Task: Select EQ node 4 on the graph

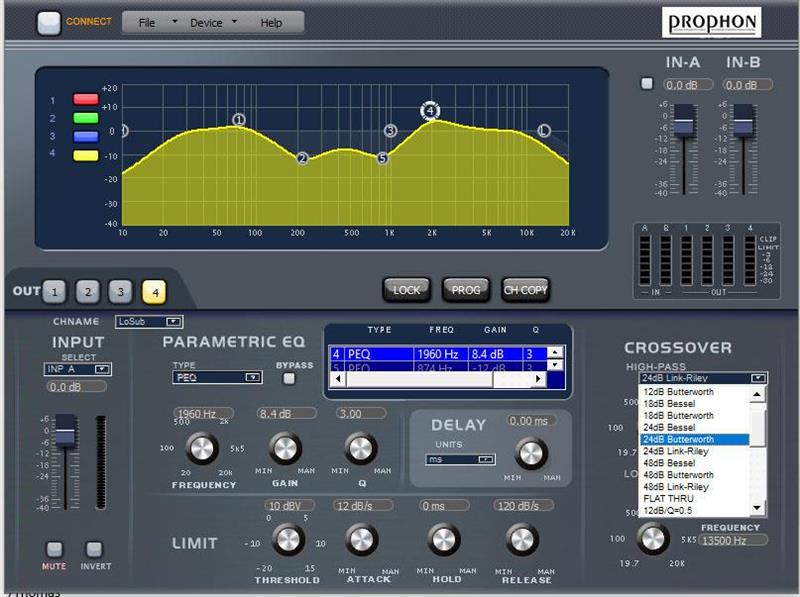Action: point(430,111)
